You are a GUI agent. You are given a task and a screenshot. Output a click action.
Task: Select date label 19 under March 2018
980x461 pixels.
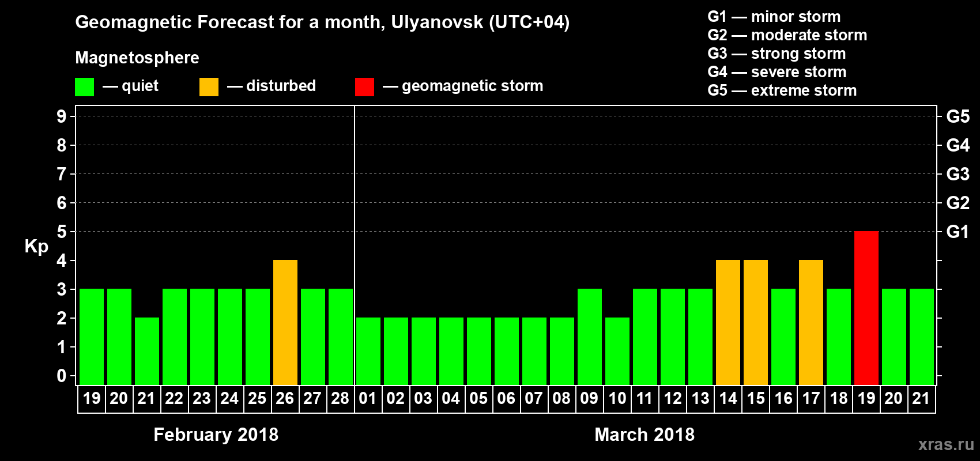[x=866, y=398]
